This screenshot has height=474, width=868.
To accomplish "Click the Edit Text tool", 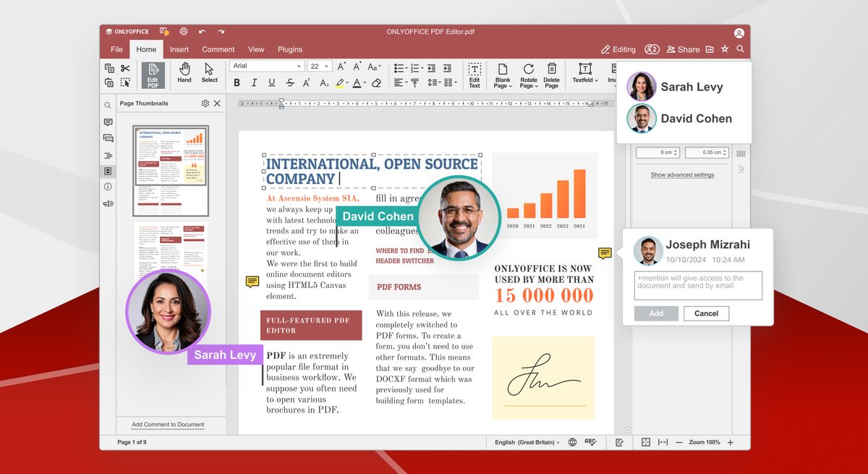I will pos(475,74).
